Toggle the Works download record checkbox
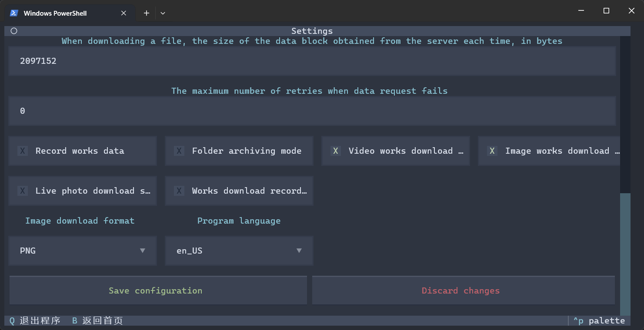The image size is (644, 330). pyautogui.click(x=179, y=191)
